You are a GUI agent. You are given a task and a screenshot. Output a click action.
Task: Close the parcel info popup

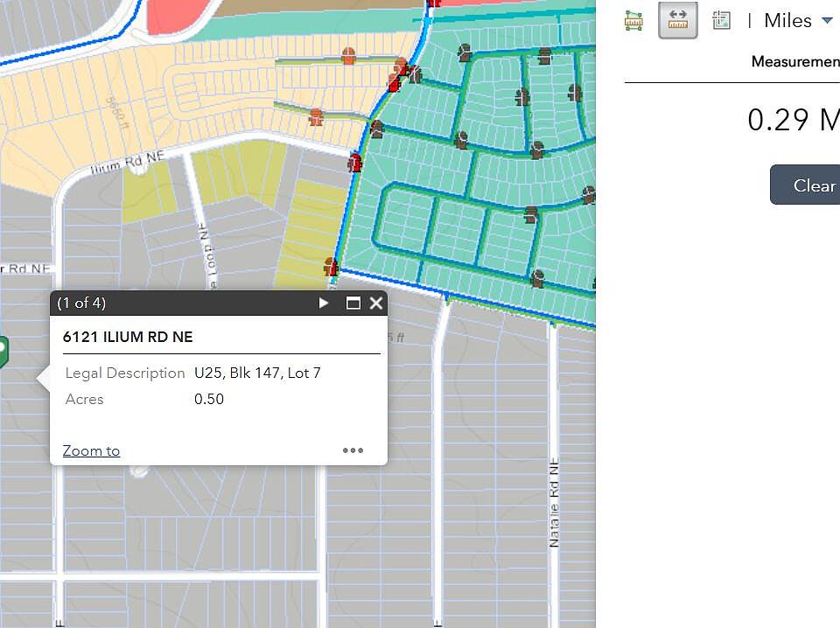[376, 304]
